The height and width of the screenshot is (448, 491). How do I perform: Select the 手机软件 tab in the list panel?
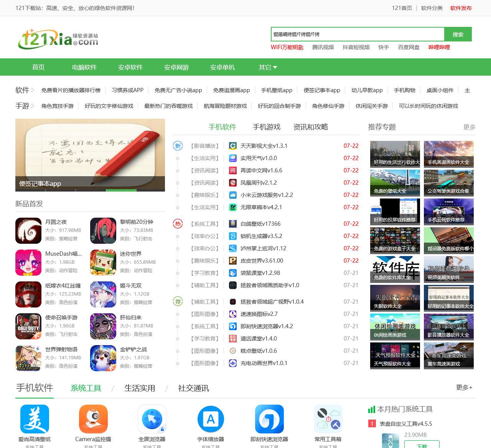coord(222,127)
